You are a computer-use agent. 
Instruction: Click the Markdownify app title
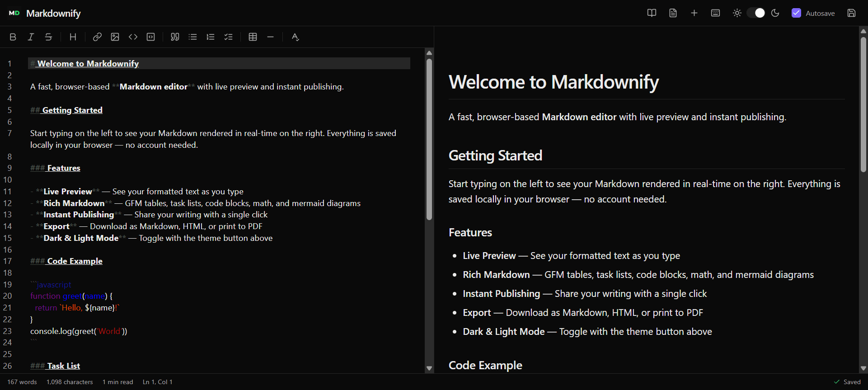(x=53, y=14)
